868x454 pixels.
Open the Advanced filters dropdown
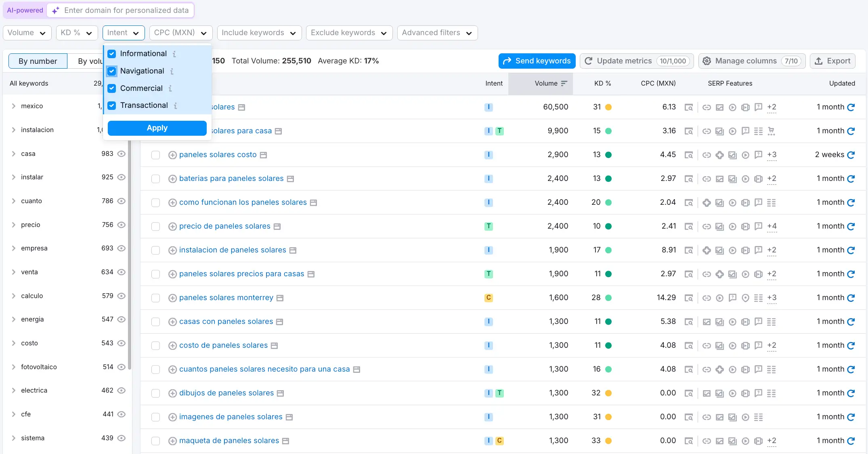tap(437, 33)
